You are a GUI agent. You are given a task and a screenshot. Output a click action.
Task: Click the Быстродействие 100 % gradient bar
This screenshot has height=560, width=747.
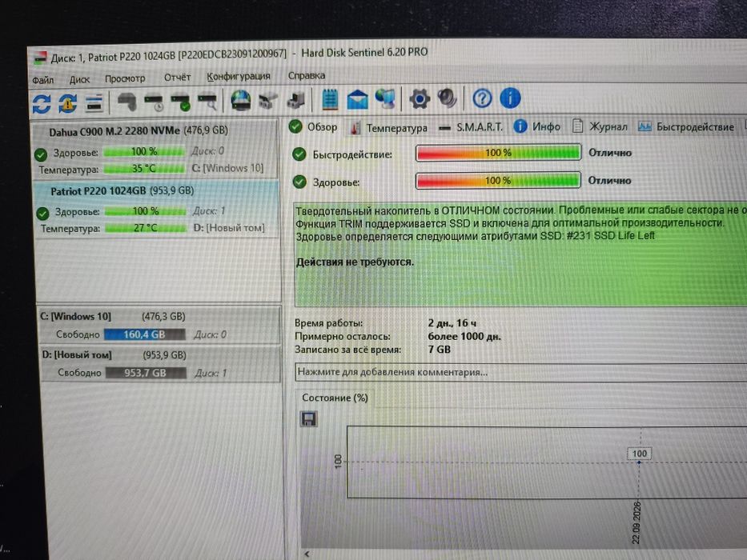click(x=498, y=153)
